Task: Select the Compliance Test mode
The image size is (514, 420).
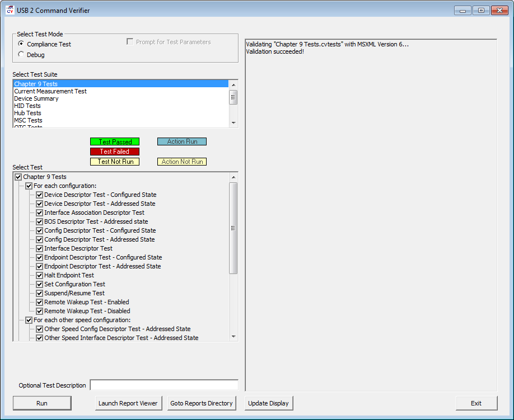Action: click(x=21, y=44)
